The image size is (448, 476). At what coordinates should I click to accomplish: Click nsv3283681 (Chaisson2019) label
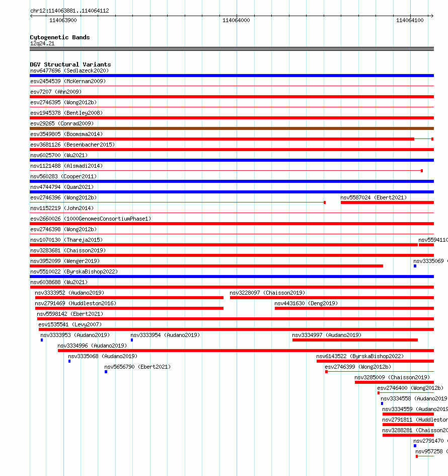68,250
